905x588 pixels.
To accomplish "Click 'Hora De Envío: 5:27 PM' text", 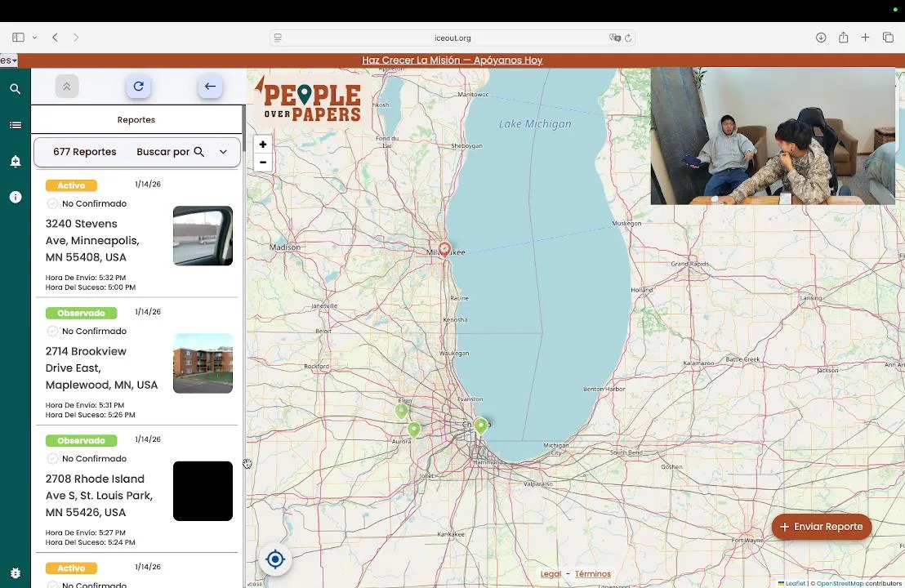I will (86, 532).
